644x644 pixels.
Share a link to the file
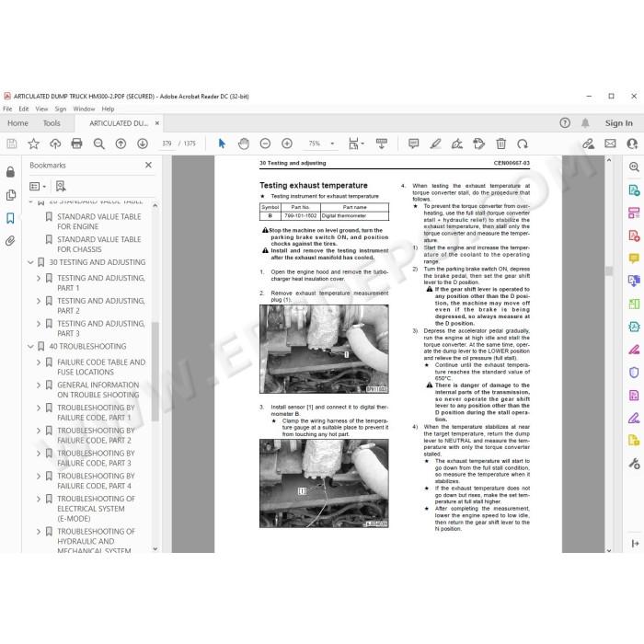[589, 144]
